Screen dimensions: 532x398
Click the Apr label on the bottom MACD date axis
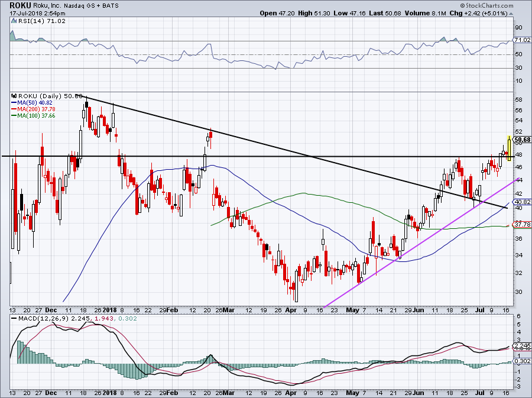coord(291,393)
